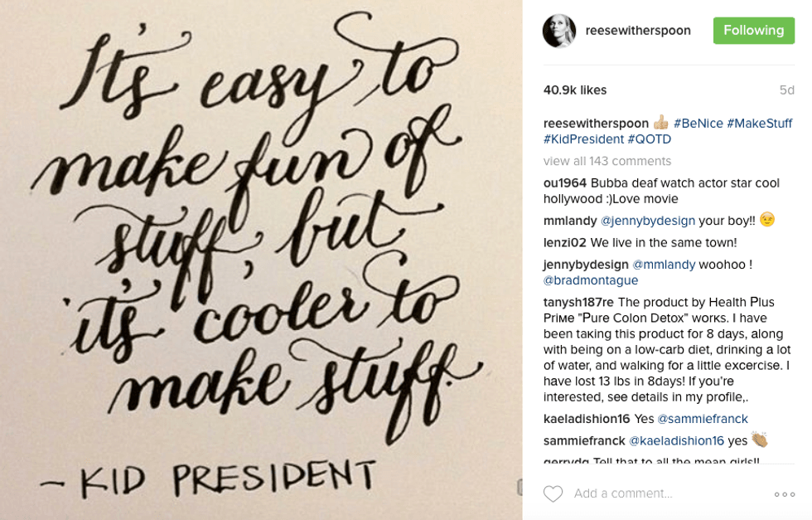Click reesewitherspoon profile avatar
Image resolution: width=812 pixels, height=520 pixels.
point(558,31)
